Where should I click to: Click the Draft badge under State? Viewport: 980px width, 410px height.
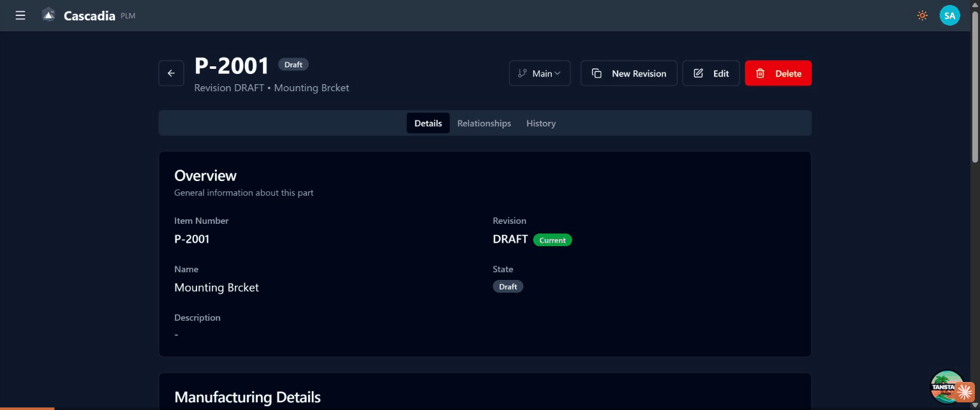click(508, 287)
